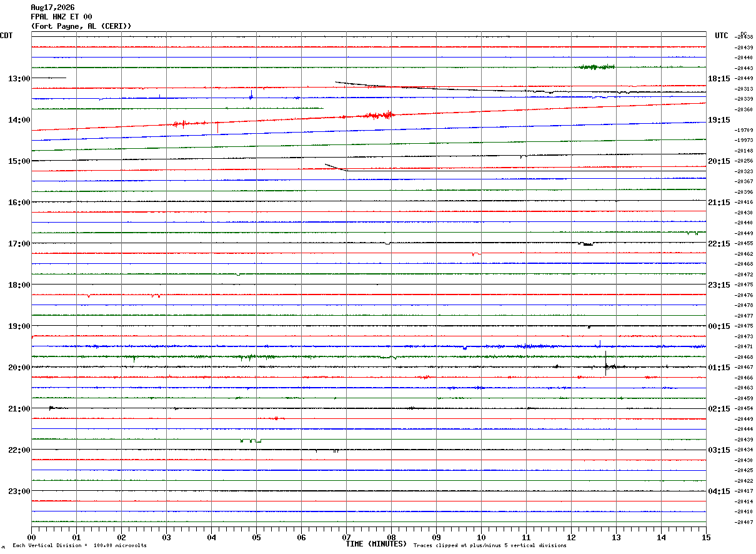Select the DC offset value -20323
Viewport: 756px width, 554px height.
(x=744, y=171)
